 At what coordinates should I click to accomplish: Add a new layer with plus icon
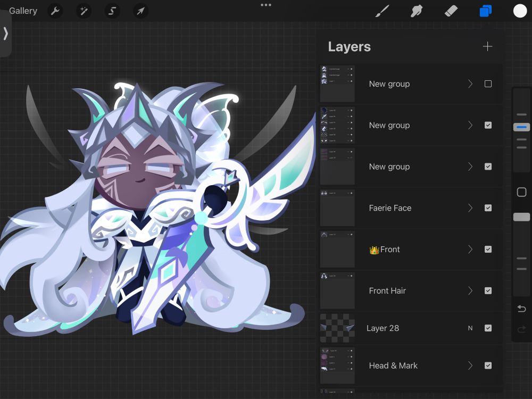(x=487, y=46)
